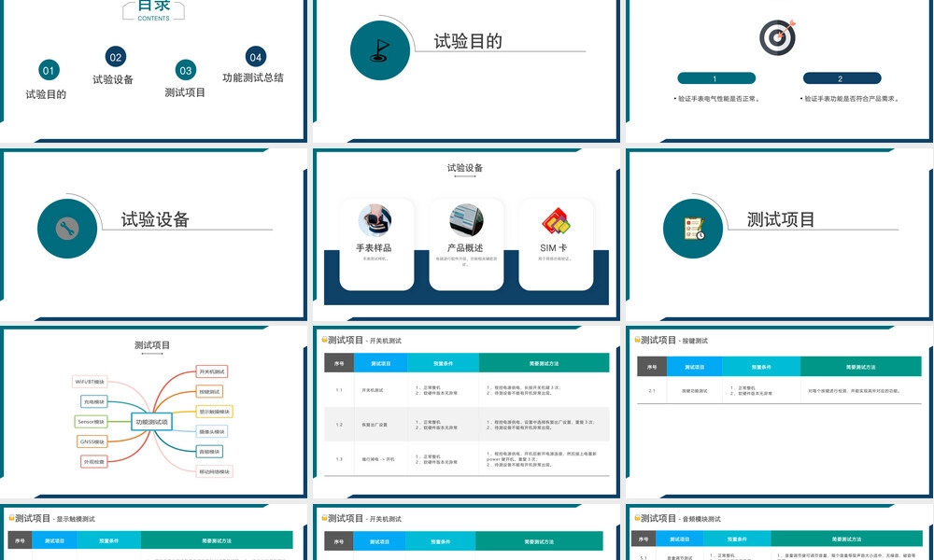The width and height of the screenshot is (934, 560).
Task: Click the wrench icon beside 试验设备 heading
Action: tap(66, 229)
